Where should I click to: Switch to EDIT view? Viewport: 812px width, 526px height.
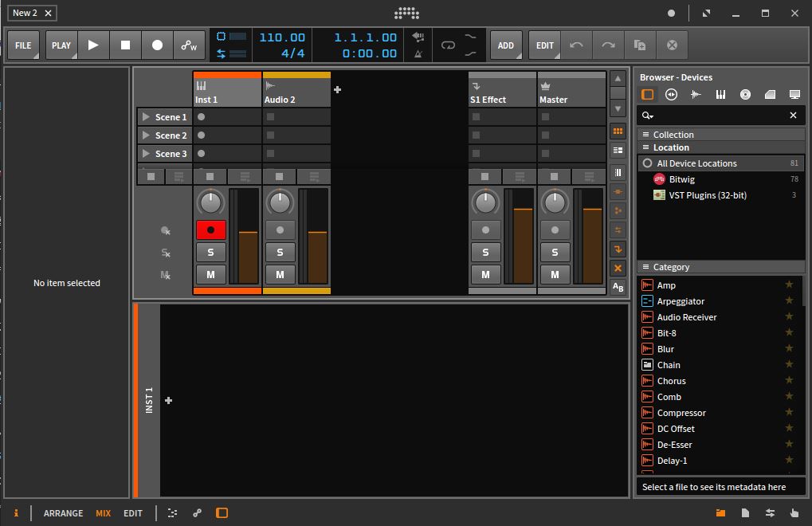(132, 513)
